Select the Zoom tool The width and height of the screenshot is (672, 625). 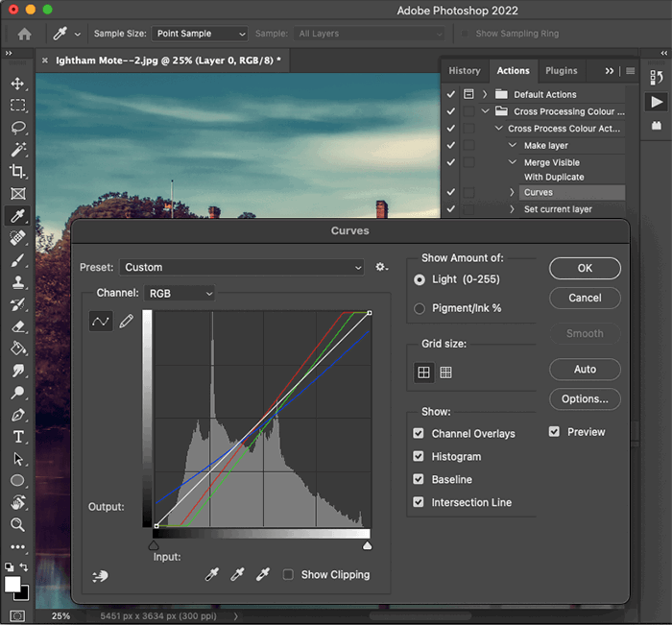tap(17, 524)
